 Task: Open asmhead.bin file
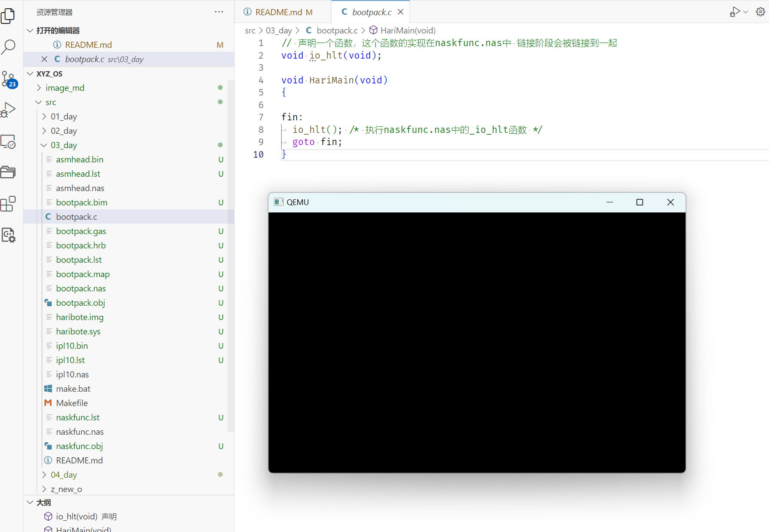80,159
